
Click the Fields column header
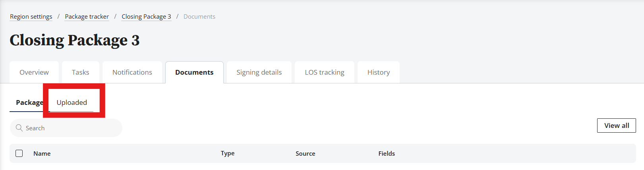pos(387,154)
